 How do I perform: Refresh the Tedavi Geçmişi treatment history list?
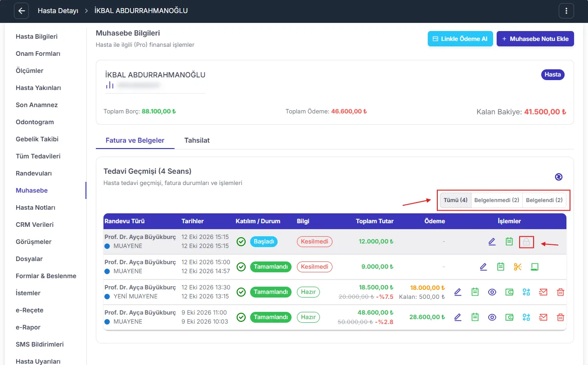558,177
